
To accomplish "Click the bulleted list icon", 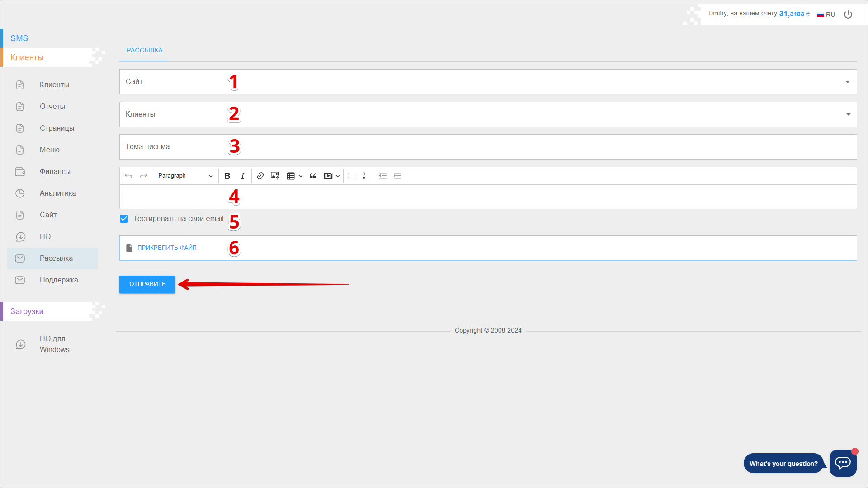I will [x=352, y=176].
